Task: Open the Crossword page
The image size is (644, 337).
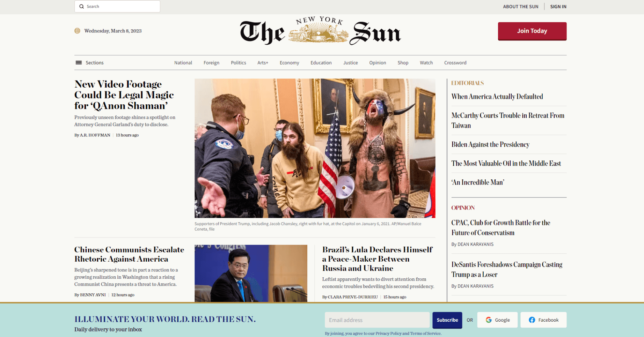Action: (x=455, y=63)
